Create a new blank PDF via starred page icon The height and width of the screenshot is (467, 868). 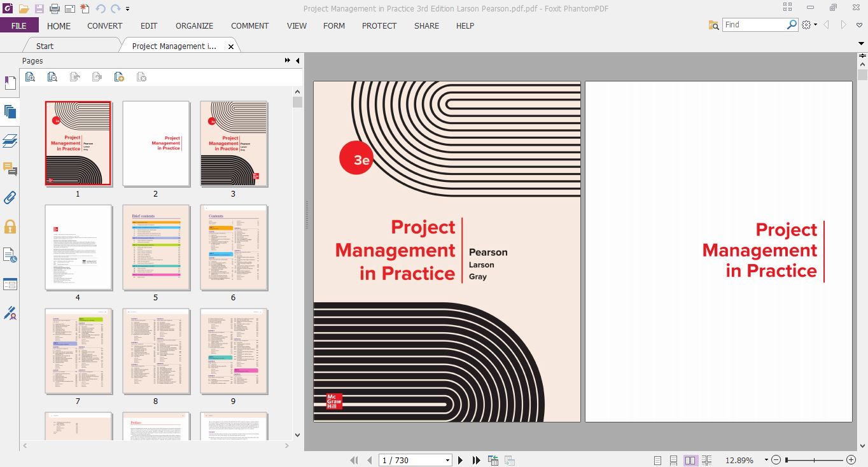click(85, 8)
